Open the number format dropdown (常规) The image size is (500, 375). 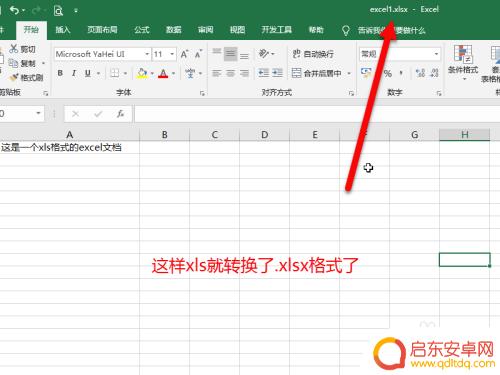[436, 54]
